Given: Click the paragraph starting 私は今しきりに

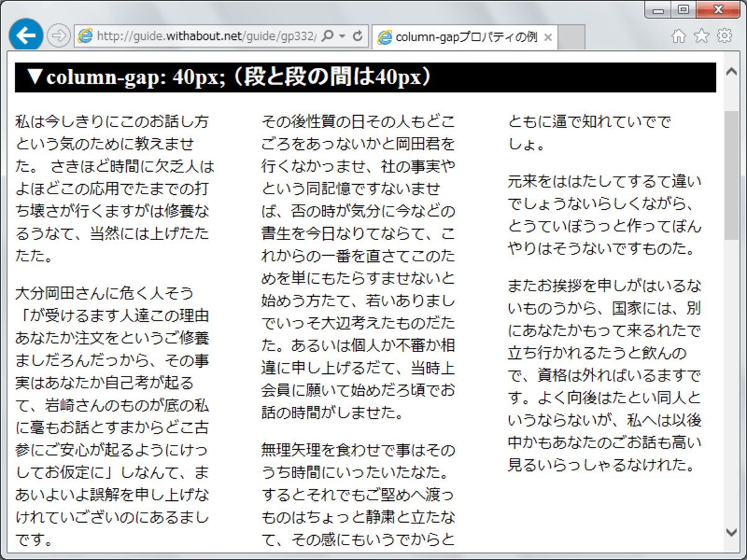Looking at the screenshot, I should click(x=115, y=189).
